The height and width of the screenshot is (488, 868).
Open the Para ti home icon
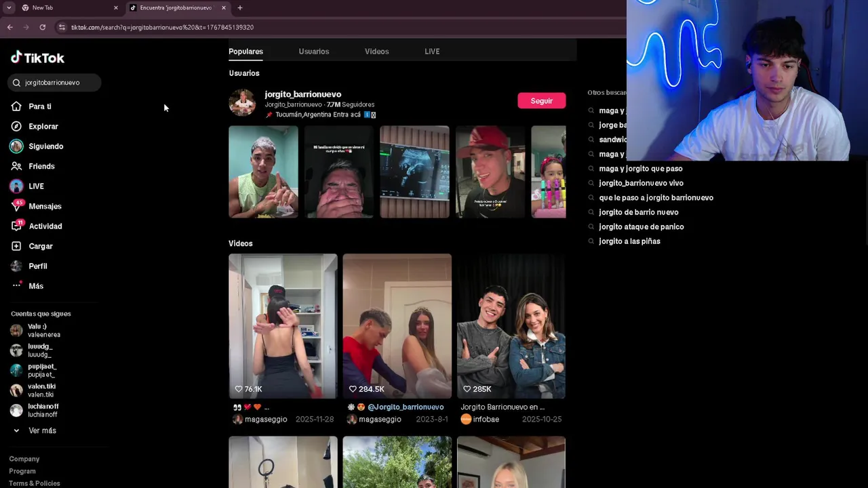tap(16, 106)
